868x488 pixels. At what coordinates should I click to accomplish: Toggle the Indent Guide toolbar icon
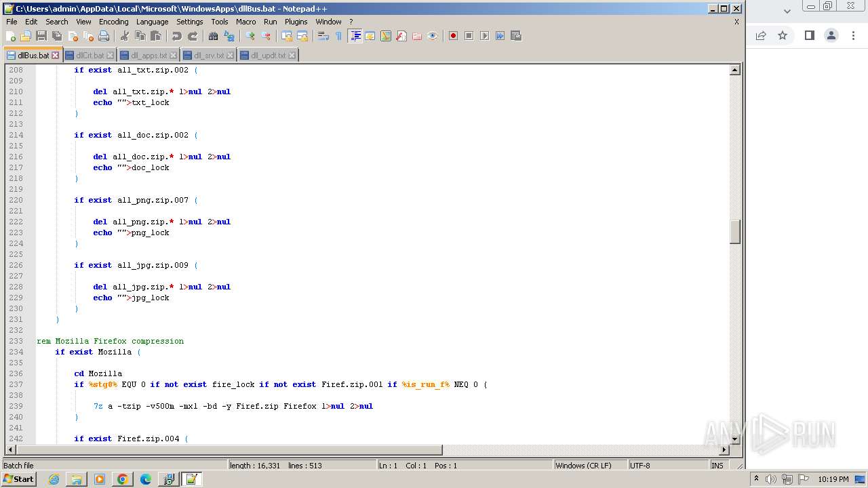(x=355, y=36)
